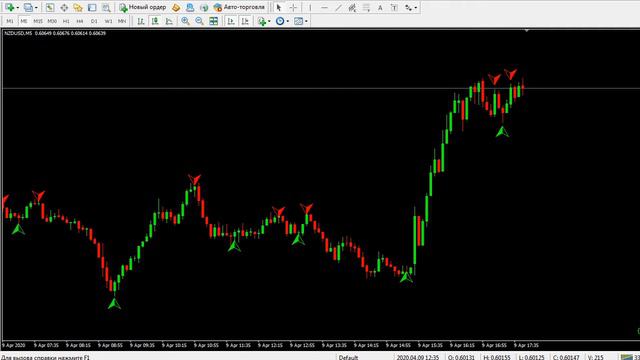Tile chart windows with the grid icon

click(x=213, y=21)
